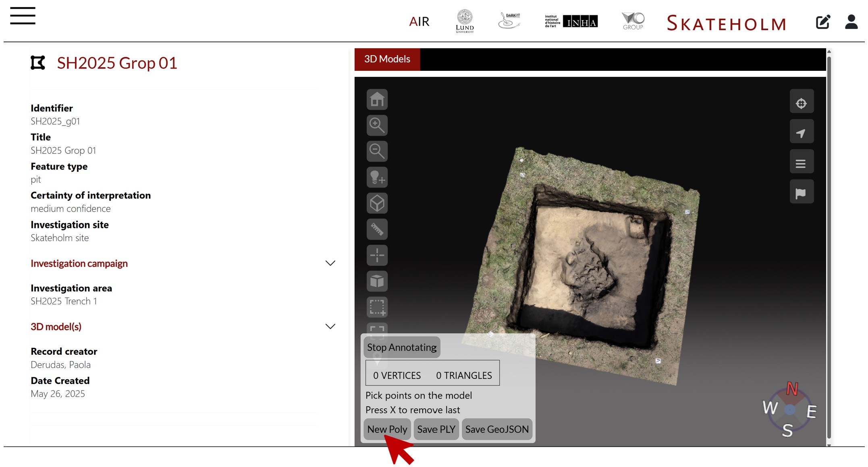This screenshot has width=868, height=467.
Task: Click the navigation arrow icon
Action: (801, 133)
